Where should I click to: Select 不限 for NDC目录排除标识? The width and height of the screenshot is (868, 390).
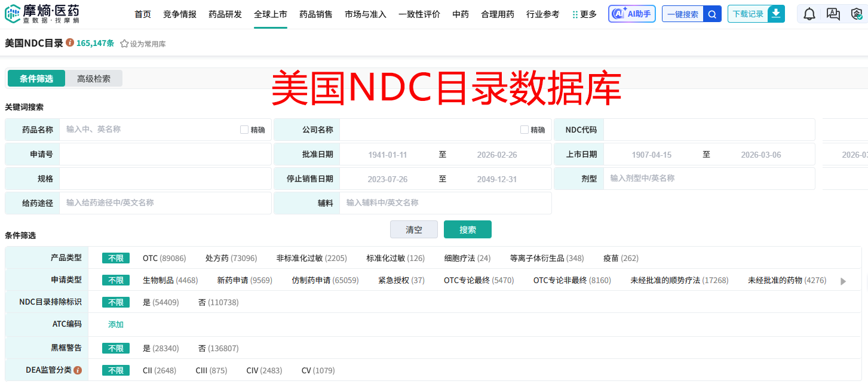116,302
